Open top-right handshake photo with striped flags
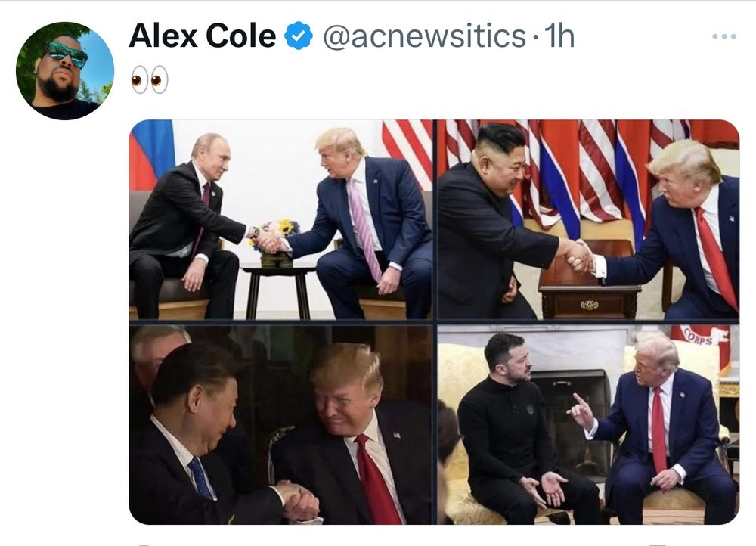 [x=588, y=219]
